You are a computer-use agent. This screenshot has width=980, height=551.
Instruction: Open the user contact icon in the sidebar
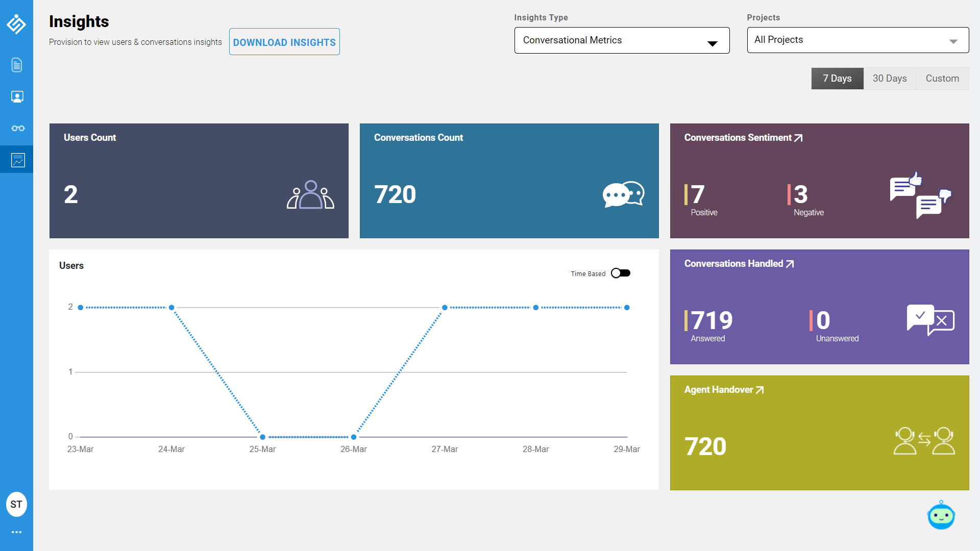click(x=17, y=97)
